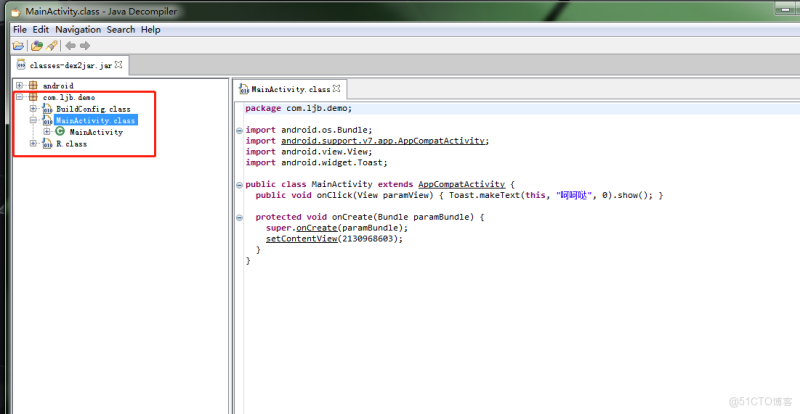Collapse the MainActivity.class tree node
800x414 pixels.
33,120
